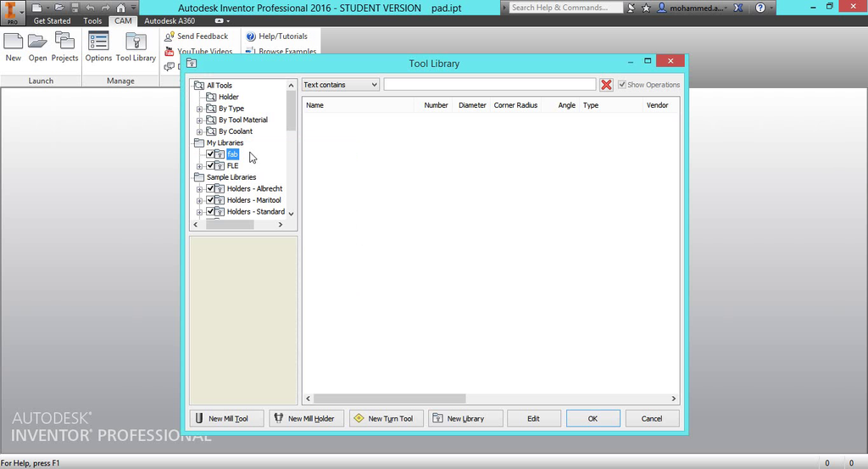Uncheck Holders - Albrecht checkbox
Screen dimensions: 868x469
point(210,188)
